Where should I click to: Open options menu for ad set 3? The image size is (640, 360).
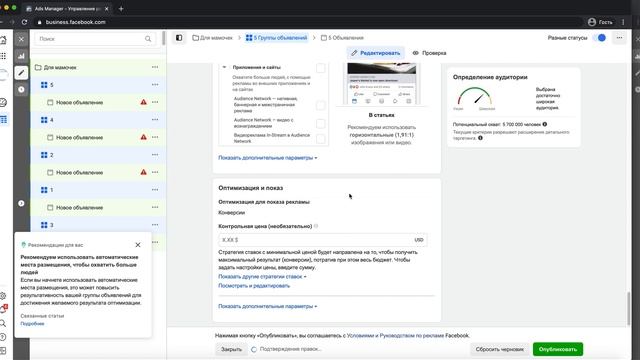155,225
